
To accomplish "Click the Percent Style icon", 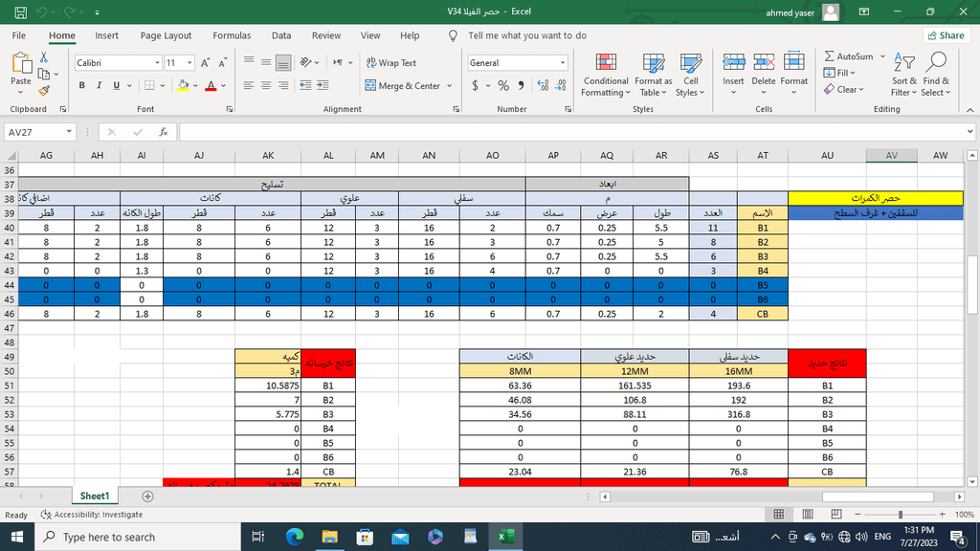I will pos(503,85).
